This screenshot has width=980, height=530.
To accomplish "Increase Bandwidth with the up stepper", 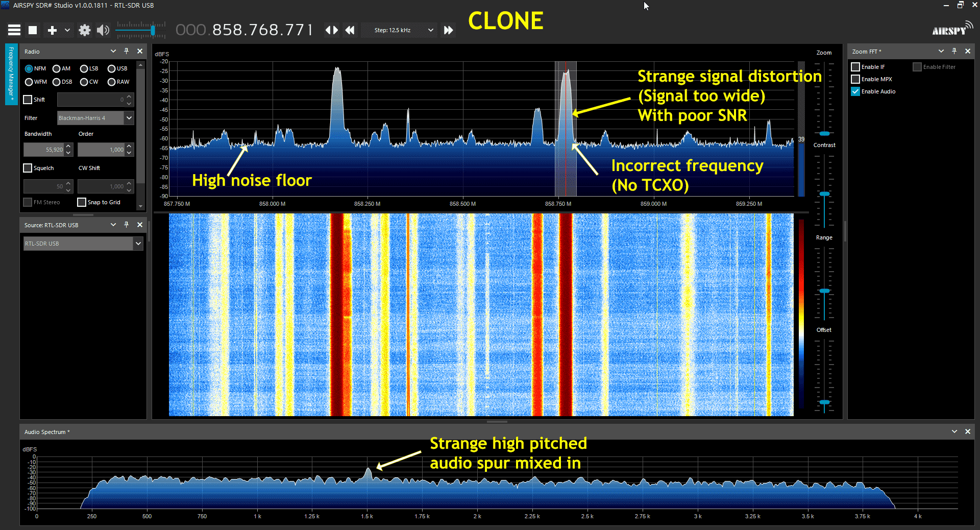I will (68, 147).
